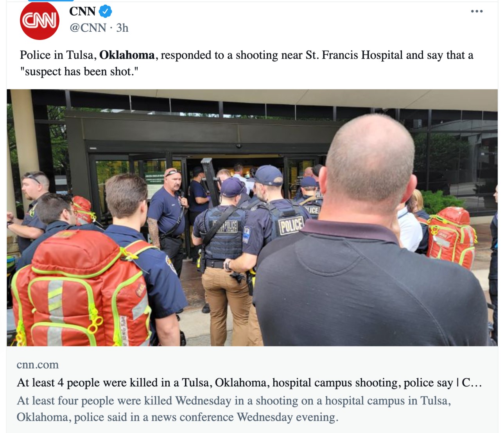Click the CNN red logo avatar
This screenshot has width=504, height=433.
[39, 21]
